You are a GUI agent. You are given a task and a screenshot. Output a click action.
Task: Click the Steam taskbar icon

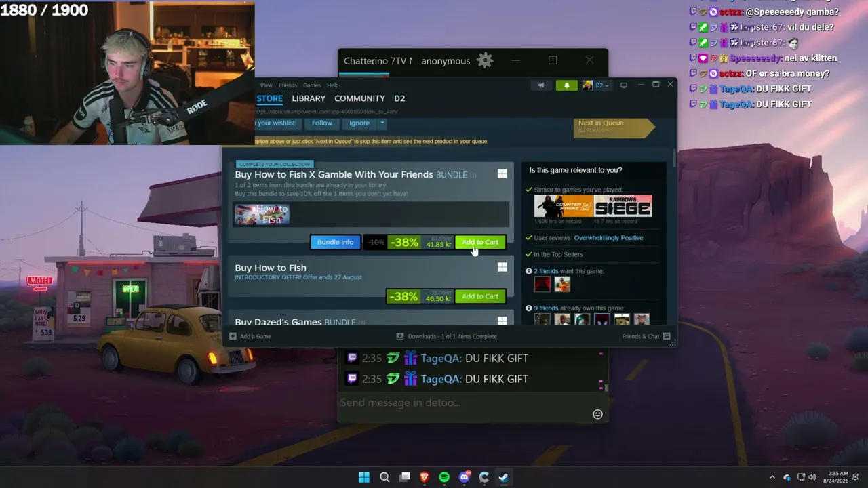(504, 477)
